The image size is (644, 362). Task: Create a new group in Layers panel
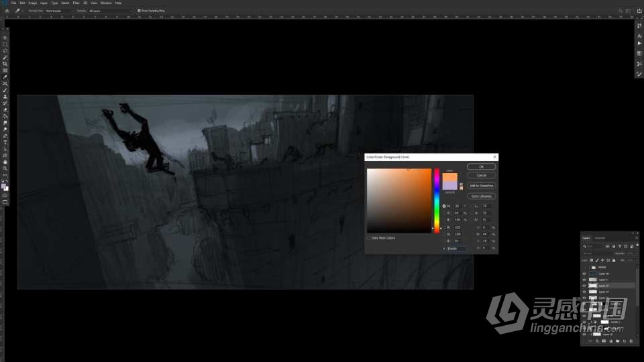[617, 341]
